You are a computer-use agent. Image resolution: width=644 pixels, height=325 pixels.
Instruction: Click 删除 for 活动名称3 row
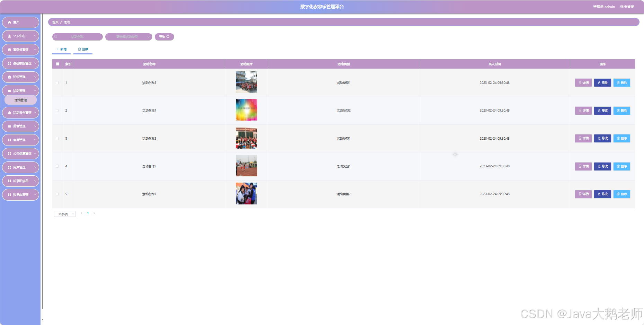coord(622,138)
